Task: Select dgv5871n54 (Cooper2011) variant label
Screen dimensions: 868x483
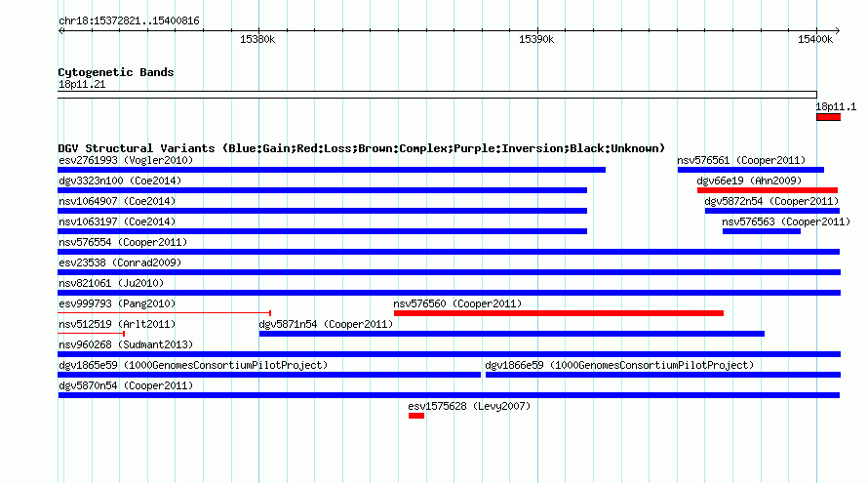Action: tap(326, 324)
